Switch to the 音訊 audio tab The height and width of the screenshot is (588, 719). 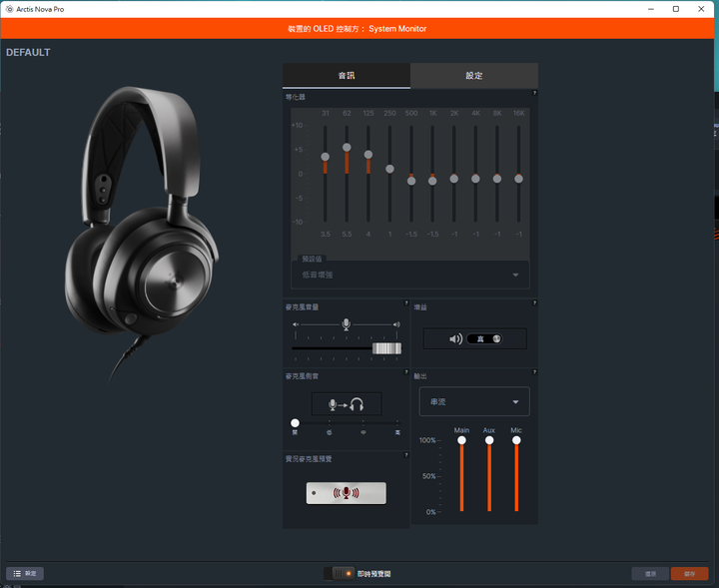click(x=347, y=76)
